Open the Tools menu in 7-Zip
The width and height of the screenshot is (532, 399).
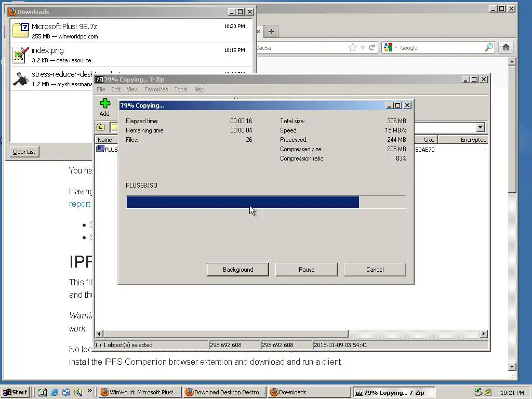(x=180, y=89)
